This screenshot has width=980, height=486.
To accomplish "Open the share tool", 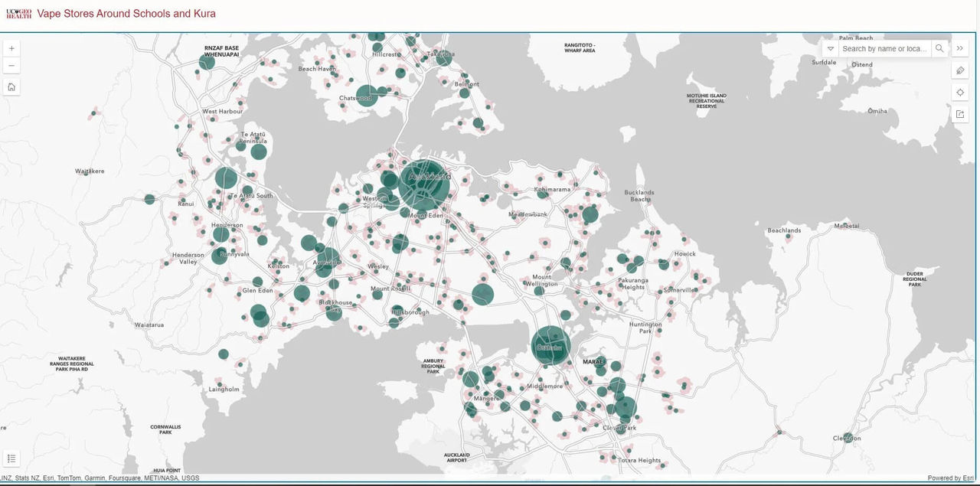I will point(960,113).
